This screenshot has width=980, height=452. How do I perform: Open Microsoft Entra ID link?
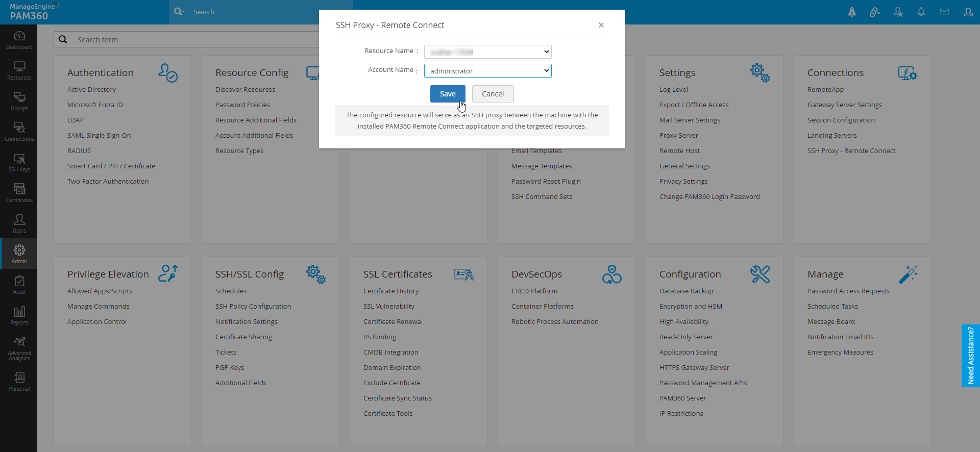pos(95,105)
